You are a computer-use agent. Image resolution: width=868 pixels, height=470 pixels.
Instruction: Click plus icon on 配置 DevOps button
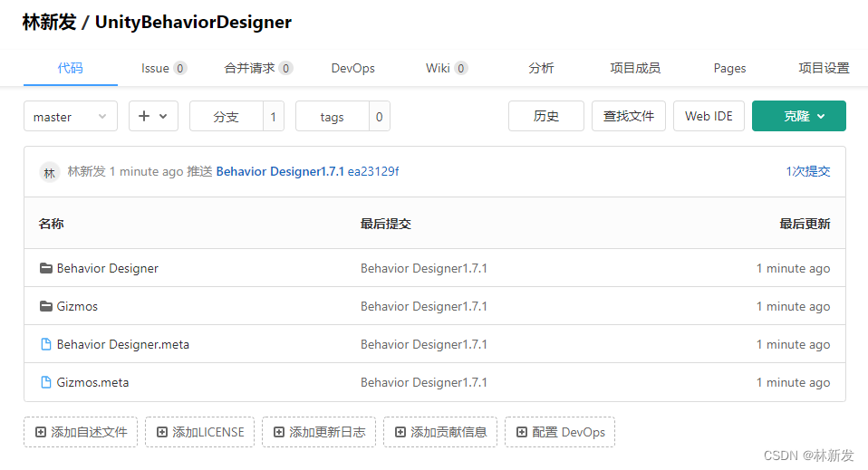pyautogui.click(x=522, y=432)
